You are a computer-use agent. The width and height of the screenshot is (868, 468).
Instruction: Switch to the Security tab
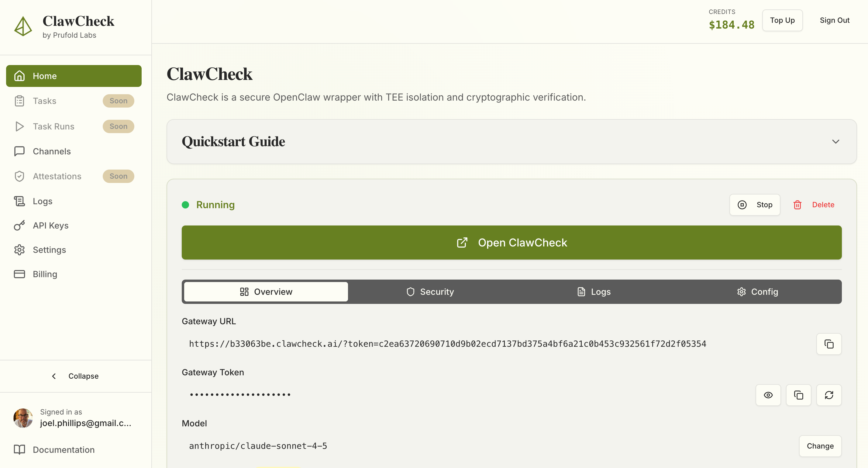tap(430, 291)
